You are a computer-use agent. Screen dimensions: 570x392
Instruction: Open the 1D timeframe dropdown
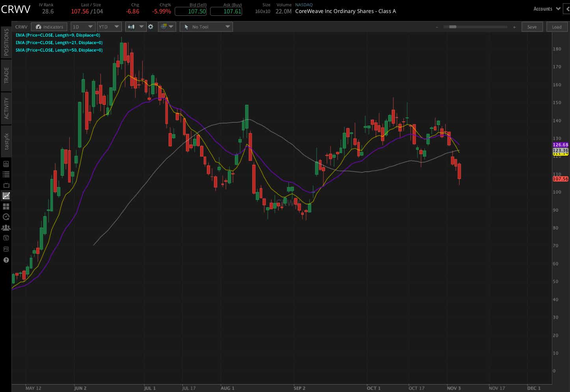[83, 26]
